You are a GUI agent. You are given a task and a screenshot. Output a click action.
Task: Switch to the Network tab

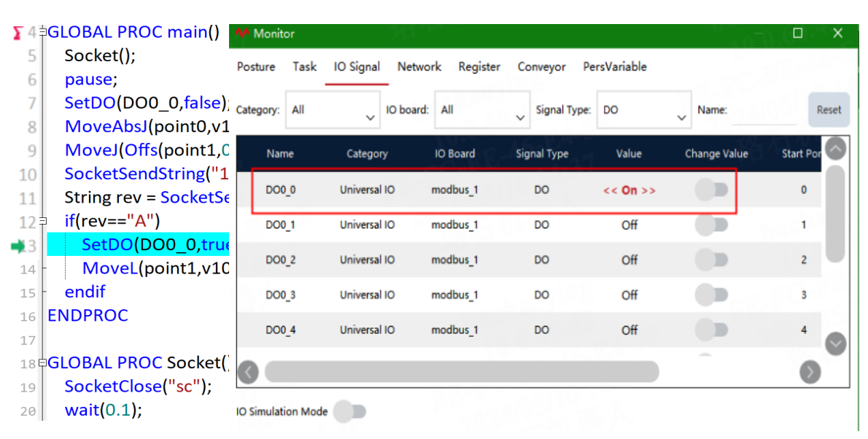[419, 67]
